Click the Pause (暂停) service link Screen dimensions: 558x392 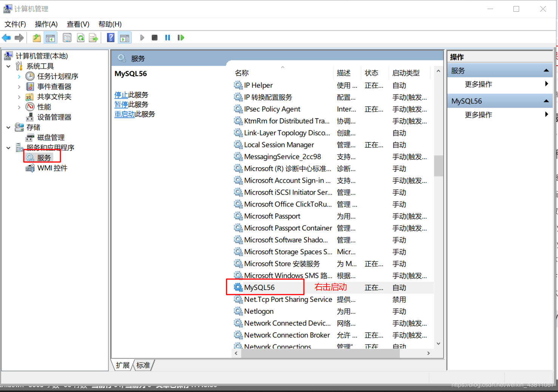(x=121, y=104)
